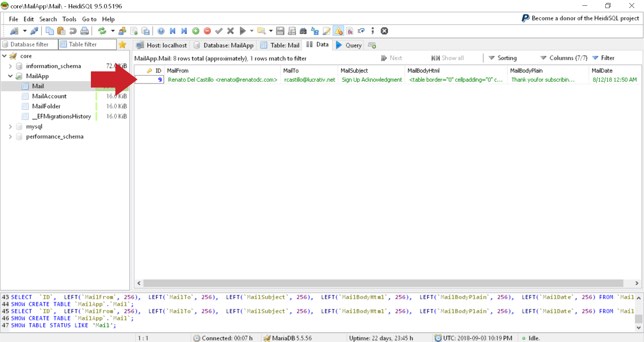Viewport: 644px width, 342px height.
Task: Click the green Refresh icon
Action: pos(102,31)
